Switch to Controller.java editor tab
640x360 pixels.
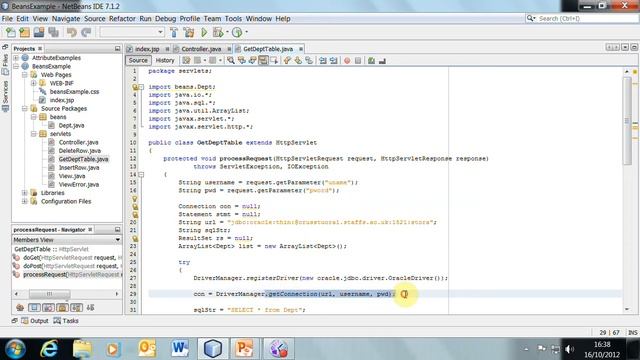[x=201, y=49]
